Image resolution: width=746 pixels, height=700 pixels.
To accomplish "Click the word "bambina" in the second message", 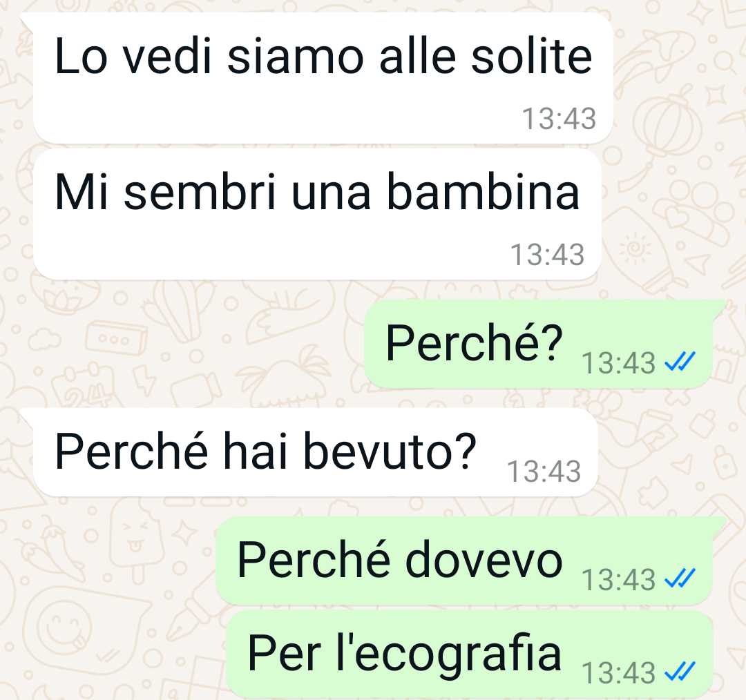I will coord(484,191).
